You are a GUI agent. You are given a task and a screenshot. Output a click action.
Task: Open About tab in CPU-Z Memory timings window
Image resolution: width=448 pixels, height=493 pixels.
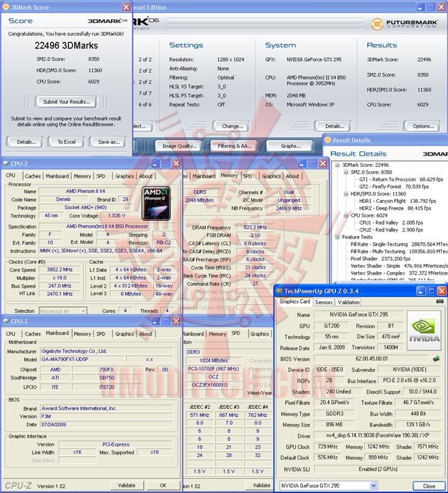pos(292,176)
